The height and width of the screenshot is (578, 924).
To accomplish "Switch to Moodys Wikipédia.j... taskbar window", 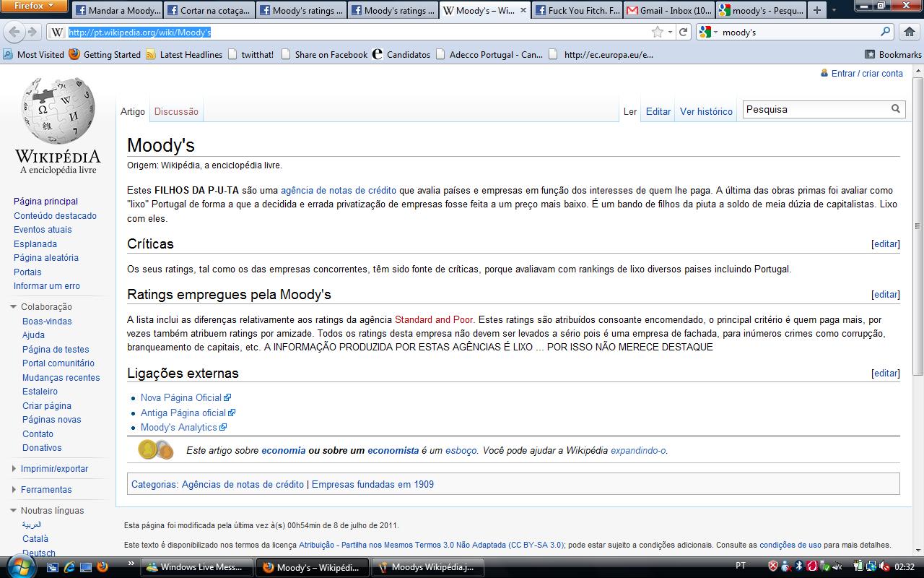I will tap(427, 567).
